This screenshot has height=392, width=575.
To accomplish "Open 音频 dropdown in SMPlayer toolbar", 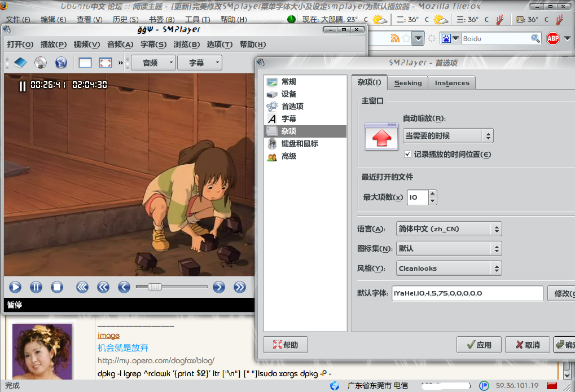I will coord(153,63).
